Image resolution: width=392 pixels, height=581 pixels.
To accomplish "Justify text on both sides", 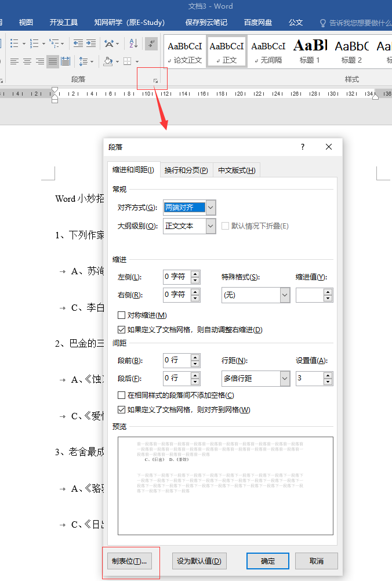I will tap(53, 61).
